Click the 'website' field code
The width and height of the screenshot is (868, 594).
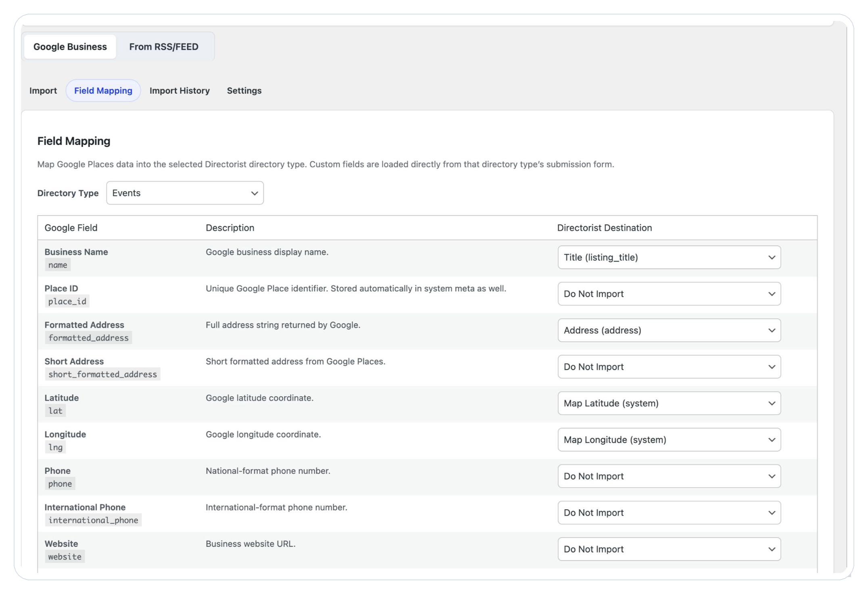pos(65,557)
